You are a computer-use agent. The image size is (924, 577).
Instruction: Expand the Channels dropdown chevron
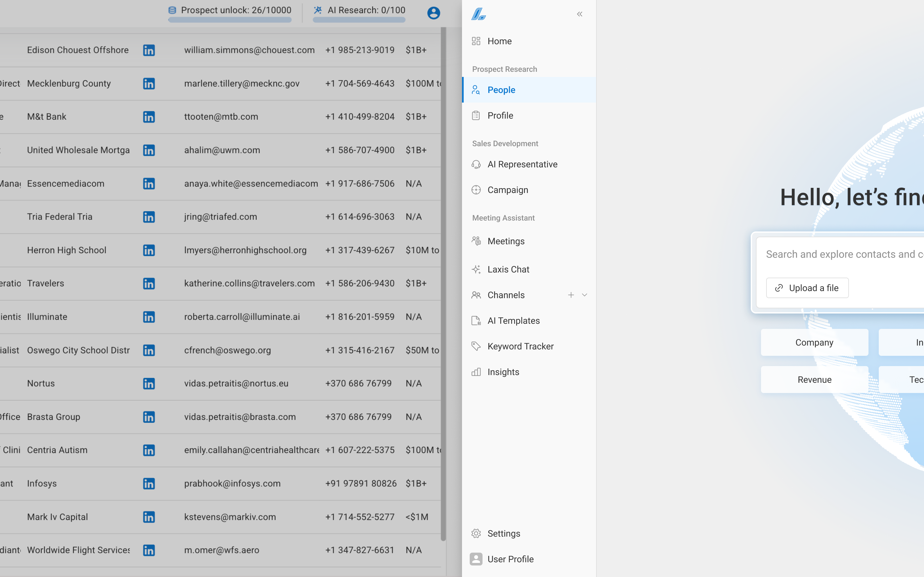584,295
